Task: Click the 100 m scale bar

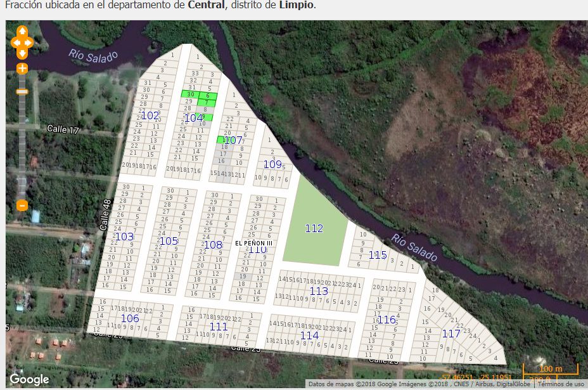Action: point(551,369)
